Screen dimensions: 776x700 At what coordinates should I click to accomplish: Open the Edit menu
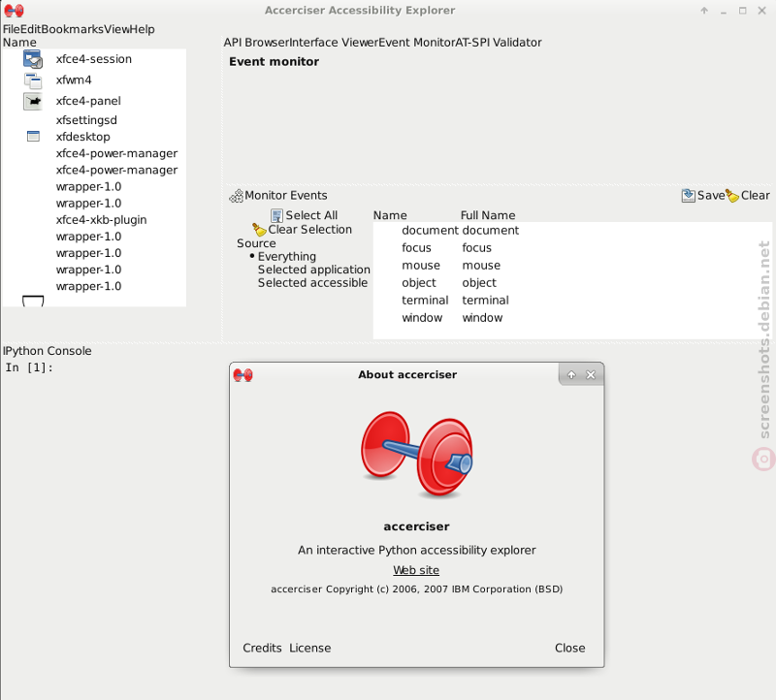pos(31,29)
